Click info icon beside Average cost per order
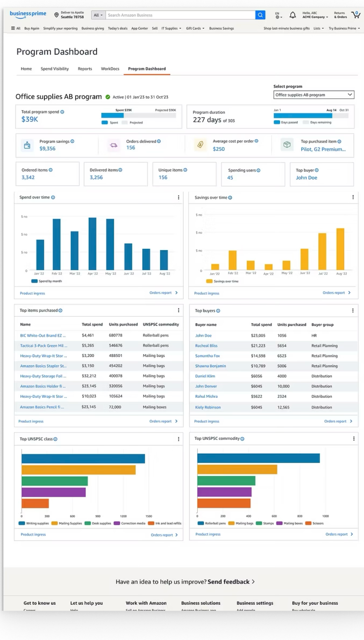Viewport: 364px width, 640px height. (x=256, y=141)
